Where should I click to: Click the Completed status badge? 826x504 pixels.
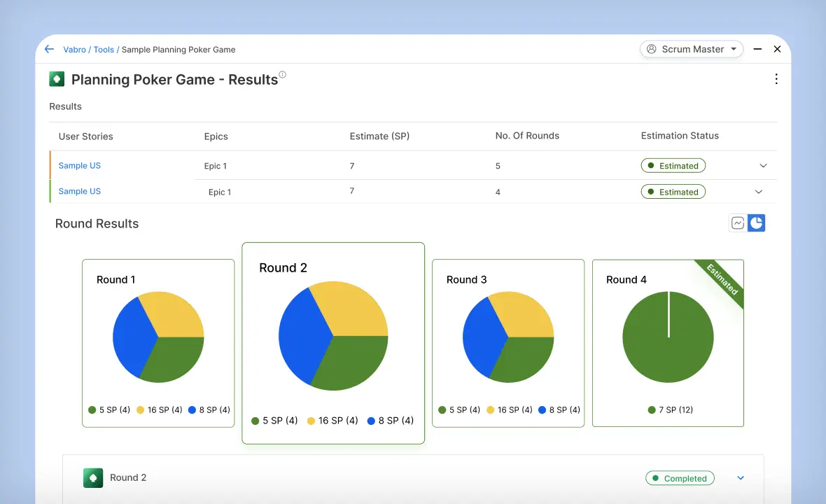pyautogui.click(x=680, y=478)
